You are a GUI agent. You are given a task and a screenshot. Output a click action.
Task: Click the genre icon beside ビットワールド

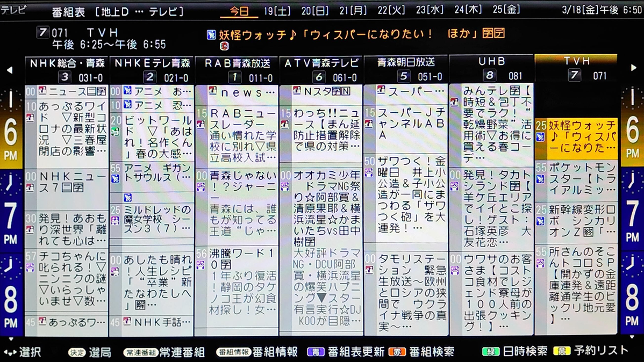(x=116, y=132)
